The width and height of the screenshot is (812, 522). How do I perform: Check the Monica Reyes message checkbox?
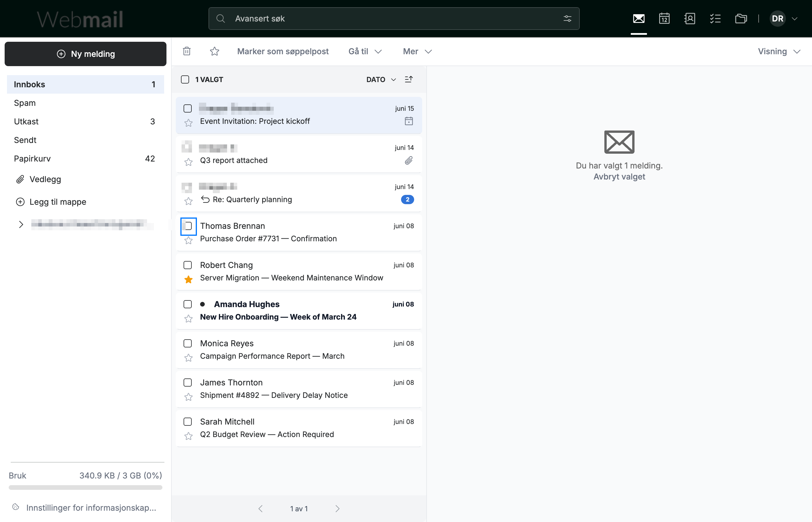tap(187, 343)
